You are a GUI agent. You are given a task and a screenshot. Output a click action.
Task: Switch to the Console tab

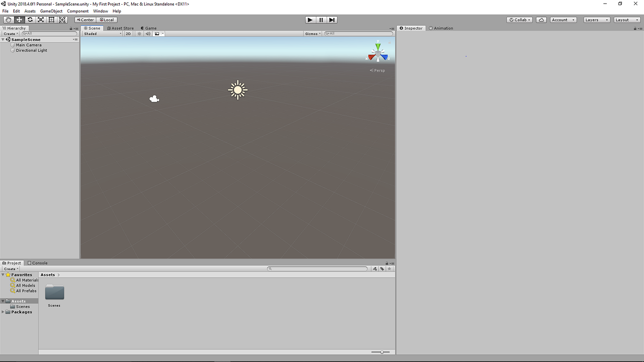[37, 263]
